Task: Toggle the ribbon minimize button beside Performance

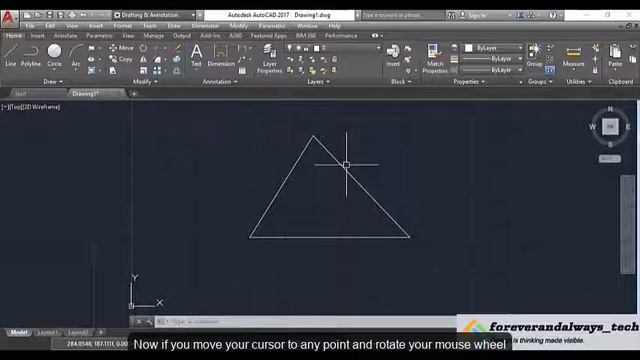Action: coord(375,36)
